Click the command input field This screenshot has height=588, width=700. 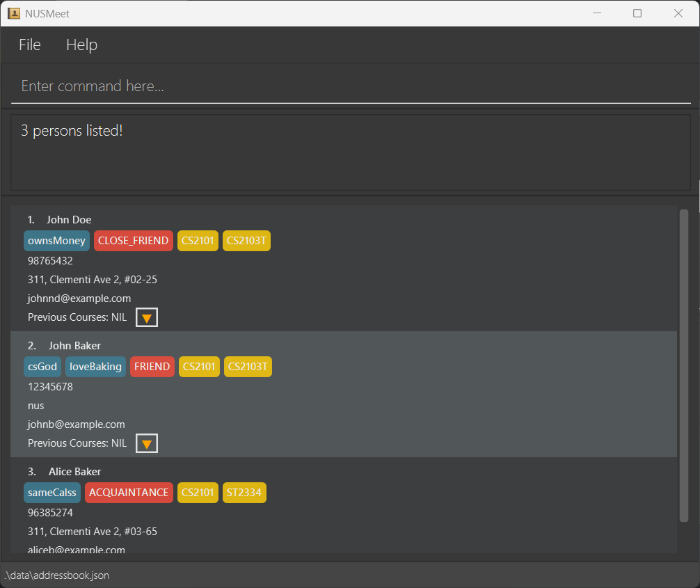click(350, 86)
